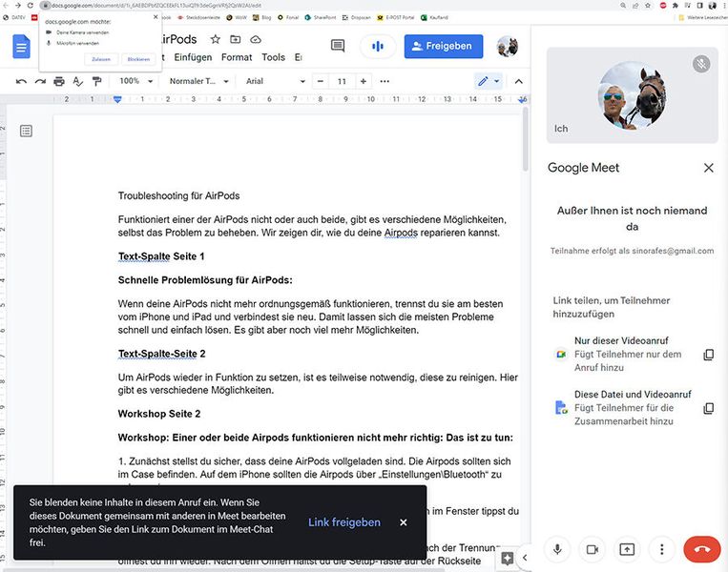728x572 pixels.
Task: Toggle the camera in Google Meet
Action: coord(592,549)
